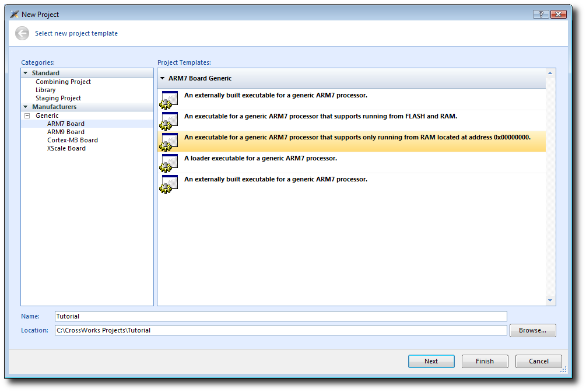
Task: Click the project Name input field
Action: 280,316
